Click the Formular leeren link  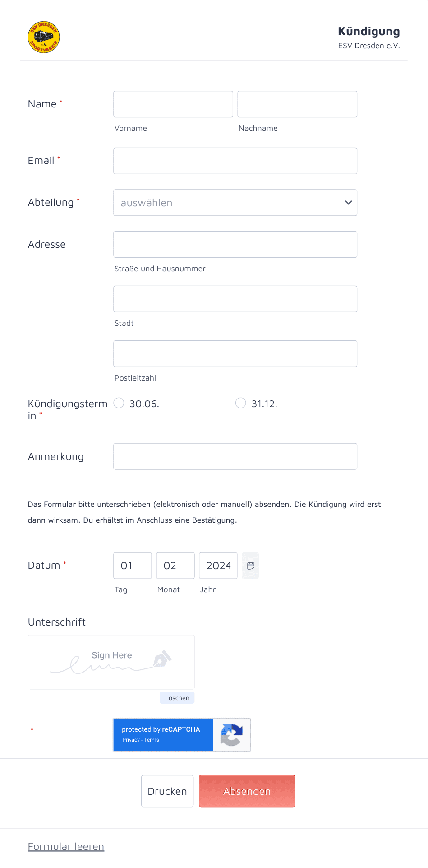66,847
